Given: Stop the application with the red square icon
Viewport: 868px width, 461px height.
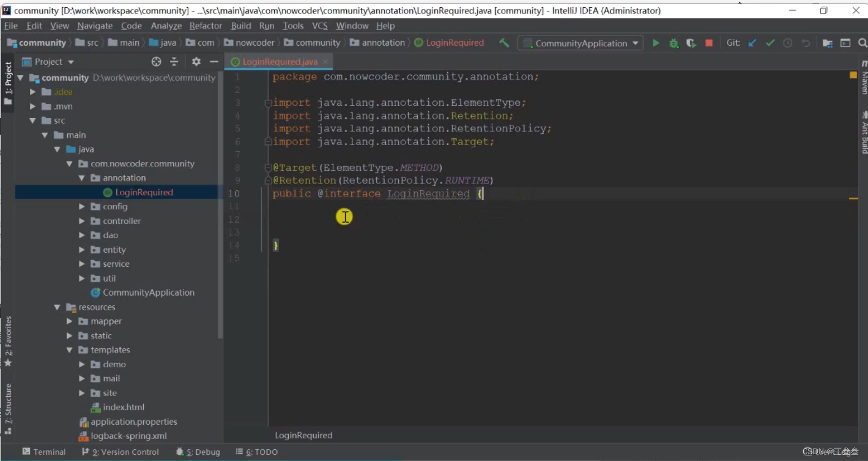Looking at the screenshot, I should tap(708, 42).
